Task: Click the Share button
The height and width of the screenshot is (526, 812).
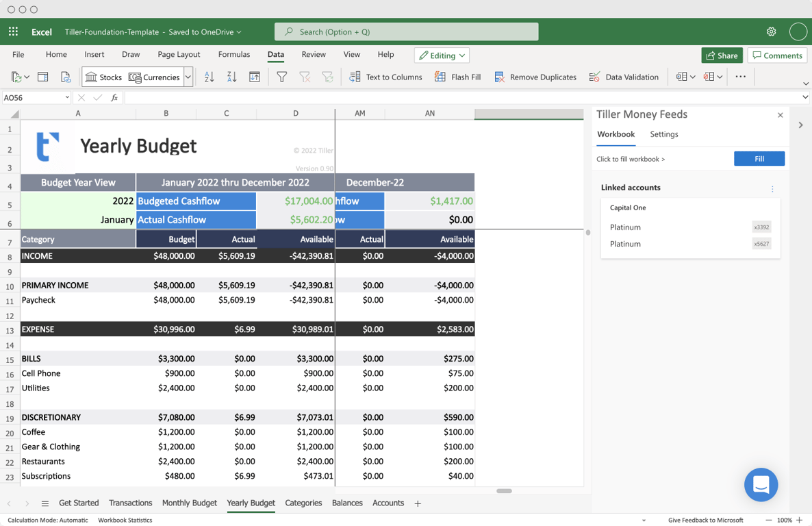Action: coord(722,55)
